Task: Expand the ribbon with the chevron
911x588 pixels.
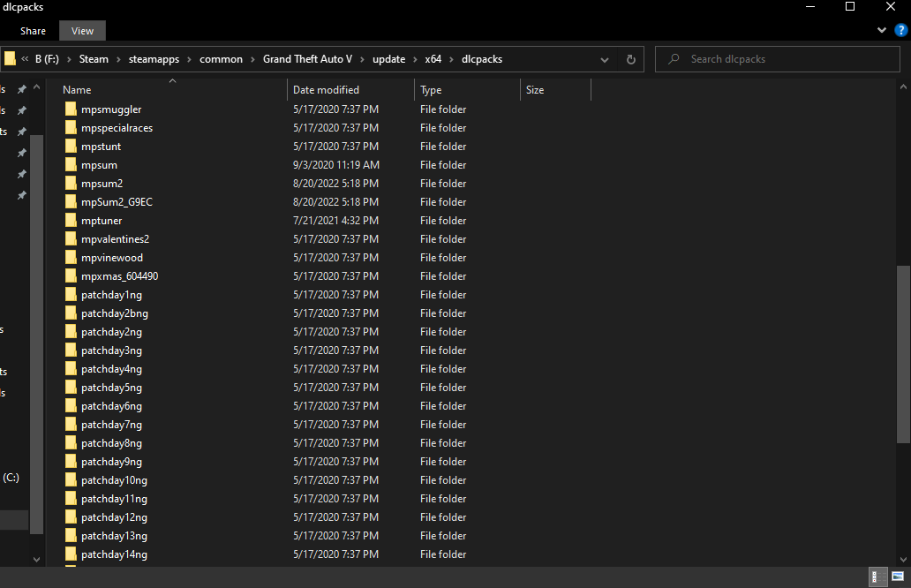Action: pyautogui.click(x=881, y=30)
